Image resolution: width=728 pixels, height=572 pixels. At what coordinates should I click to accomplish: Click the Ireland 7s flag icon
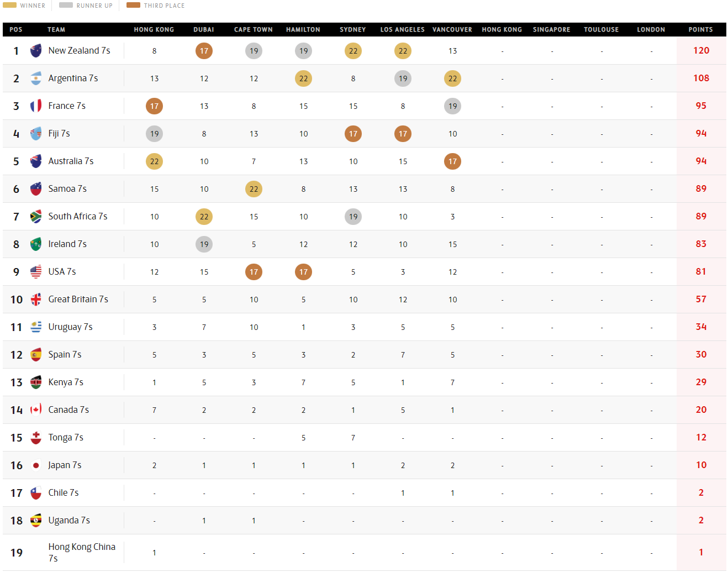36,244
